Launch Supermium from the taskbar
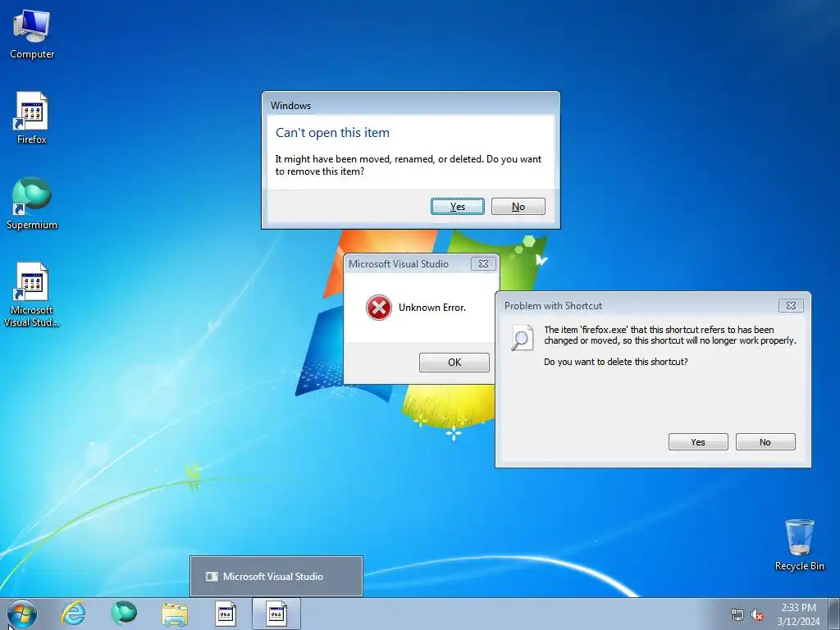This screenshot has height=630, width=840. coord(124,614)
